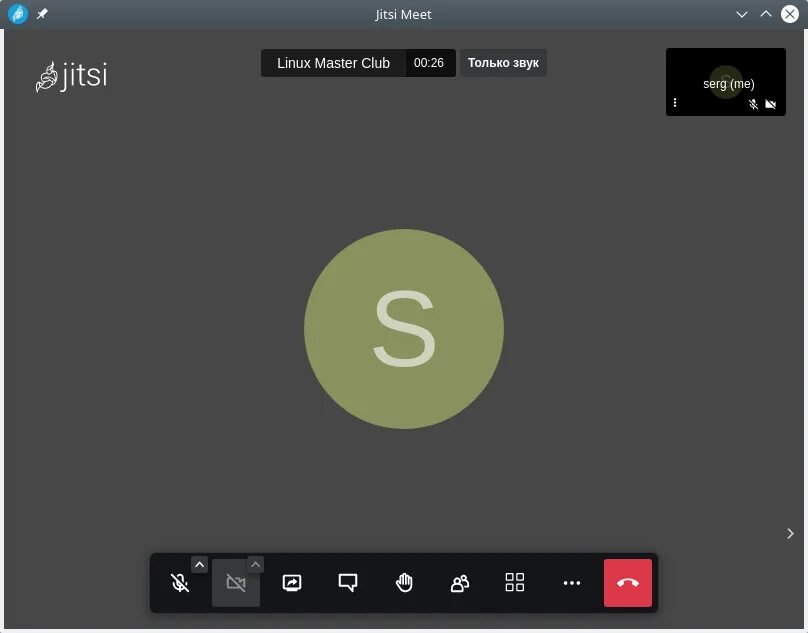
Task: Expand audio settings arrow above microphone
Action: (x=199, y=564)
